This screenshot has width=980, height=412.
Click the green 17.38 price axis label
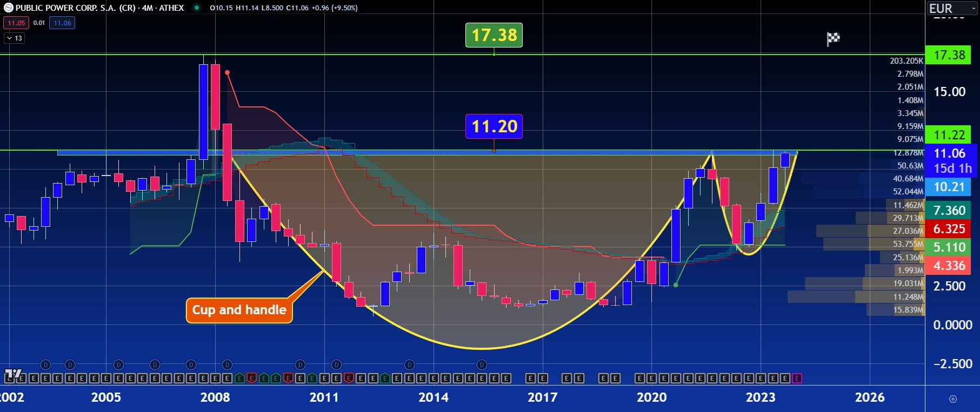pyautogui.click(x=949, y=55)
